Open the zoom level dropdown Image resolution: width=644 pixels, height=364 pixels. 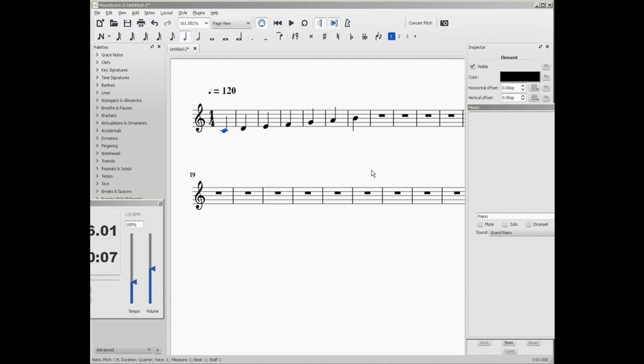[206, 23]
